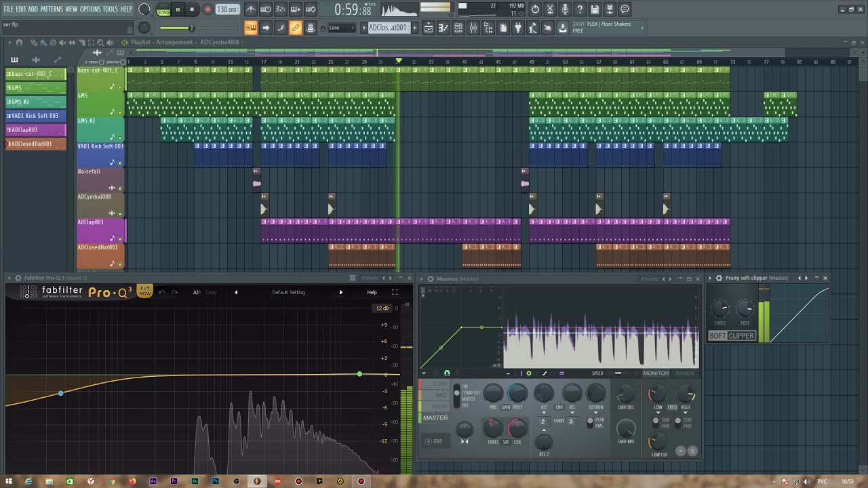
Task: Open the mixer view icon
Action: click(473, 28)
